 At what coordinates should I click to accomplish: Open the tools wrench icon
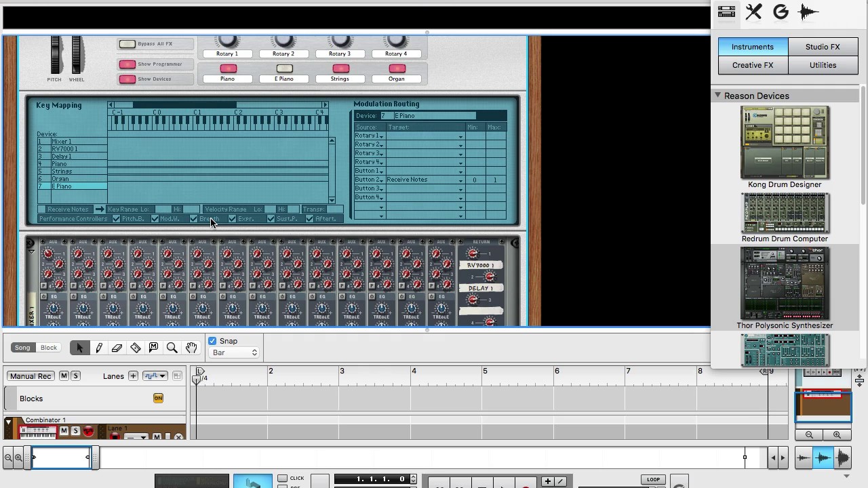pos(753,12)
